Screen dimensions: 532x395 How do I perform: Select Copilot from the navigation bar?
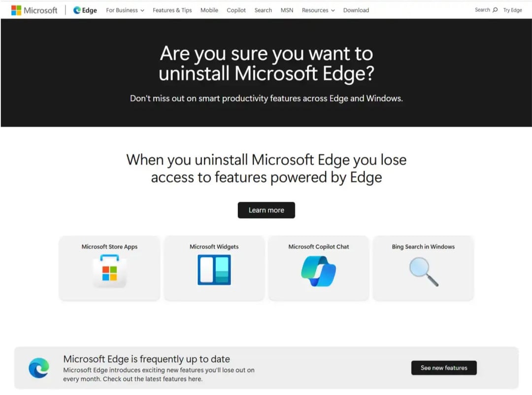(x=236, y=10)
